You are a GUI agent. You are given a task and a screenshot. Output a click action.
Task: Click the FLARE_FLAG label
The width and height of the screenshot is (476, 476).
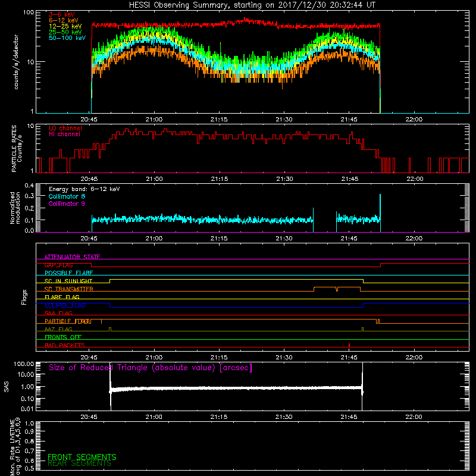62,297
